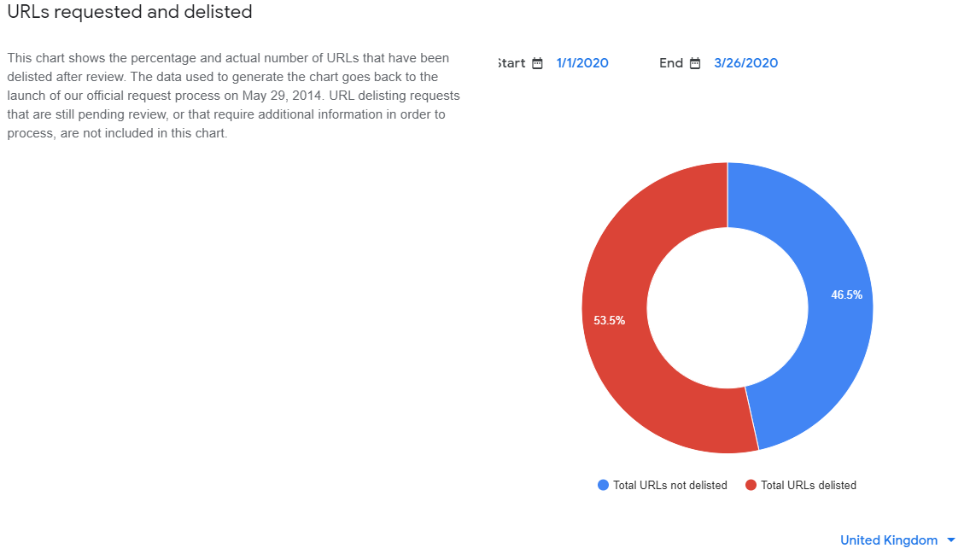Click the 'Total URLs not delisted' legend label
This screenshot has height=560, width=970.
pyautogui.click(x=670, y=485)
